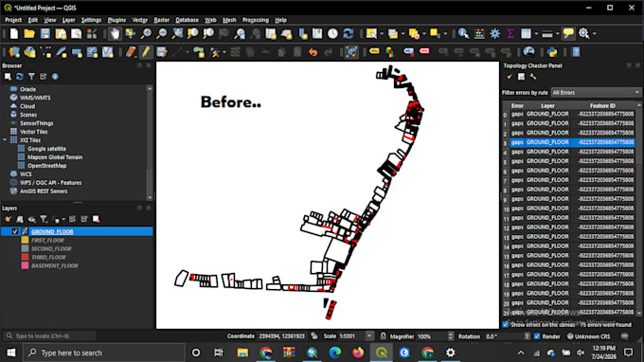Screen dimensions: 644x362
Task: Click the Undo arrow icon
Action: (x=313, y=52)
